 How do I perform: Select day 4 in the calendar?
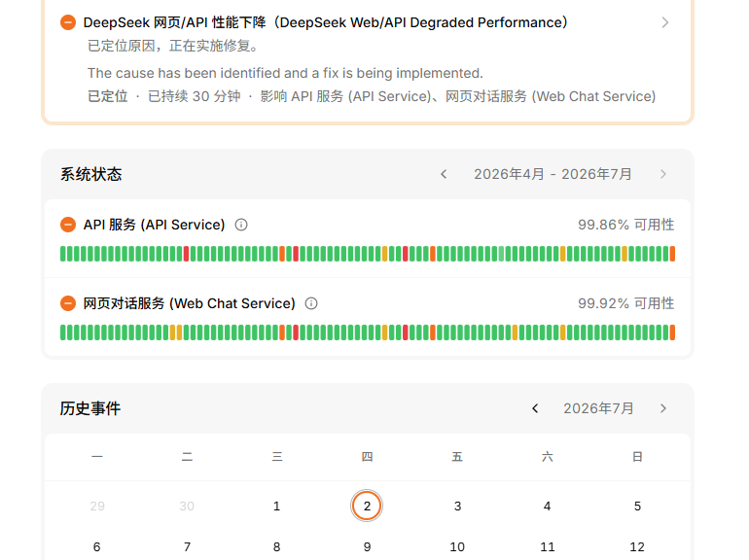(547, 507)
